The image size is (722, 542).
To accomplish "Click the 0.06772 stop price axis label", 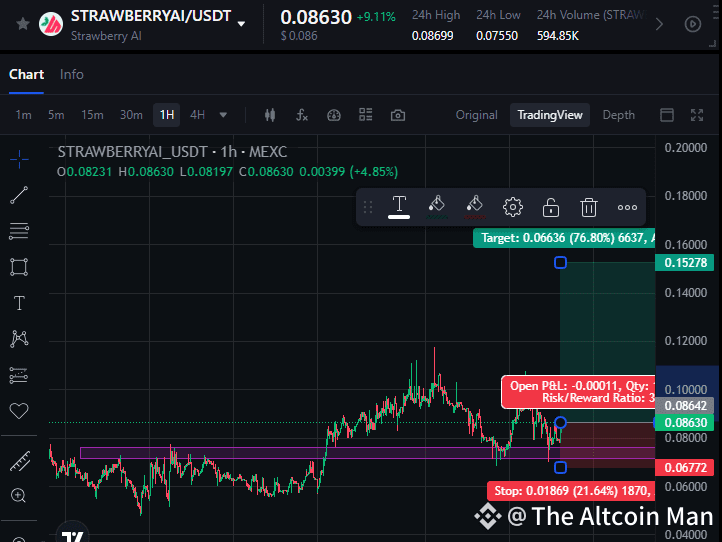I will pos(685,467).
